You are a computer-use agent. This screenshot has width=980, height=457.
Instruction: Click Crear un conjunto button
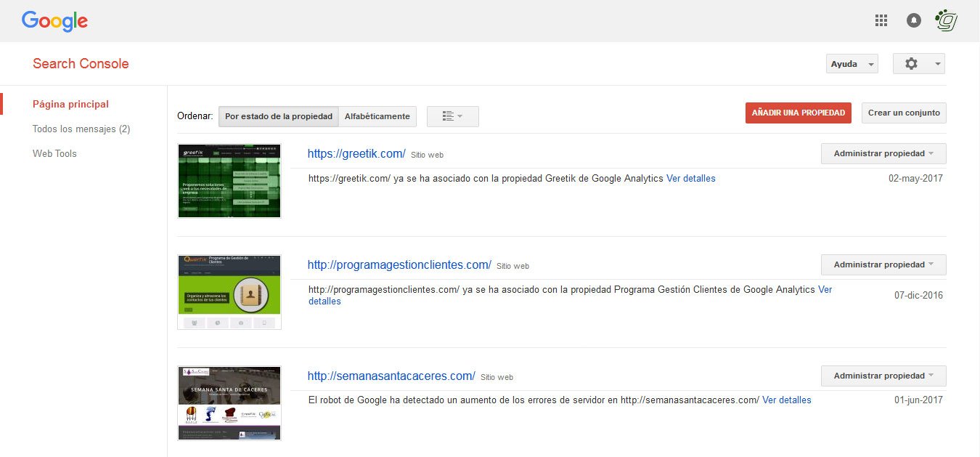click(x=904, y=113)
